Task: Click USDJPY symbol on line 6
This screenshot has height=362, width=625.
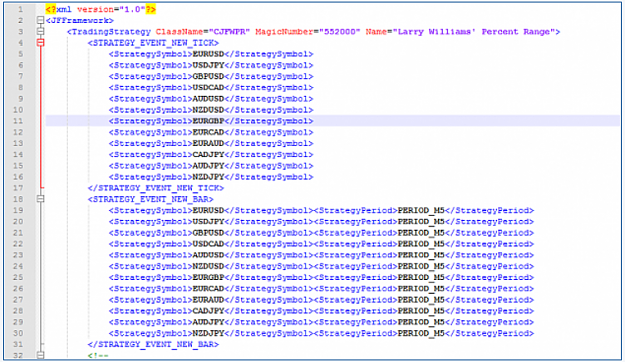Action: 208,65
